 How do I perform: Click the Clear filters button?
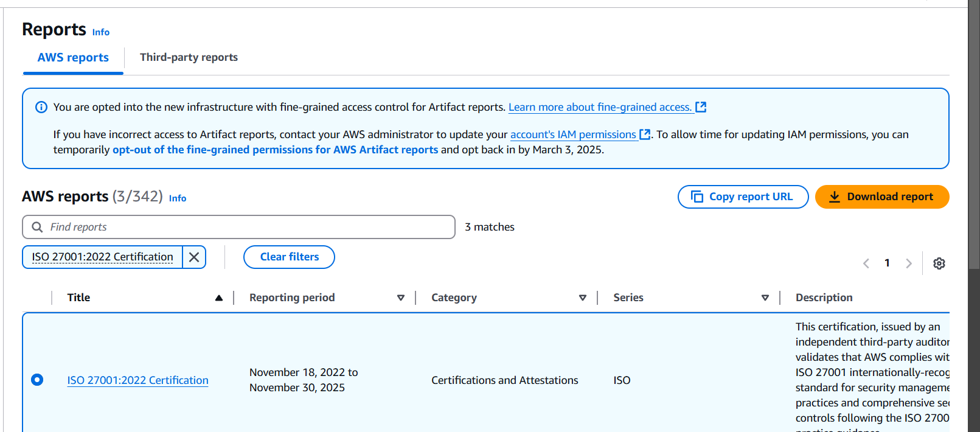[x=289, y=257]
